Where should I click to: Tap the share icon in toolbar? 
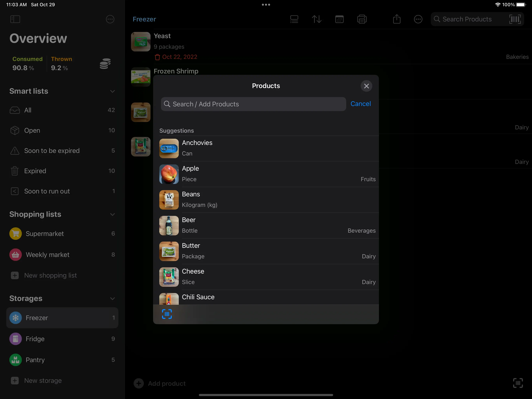point(397,19)
